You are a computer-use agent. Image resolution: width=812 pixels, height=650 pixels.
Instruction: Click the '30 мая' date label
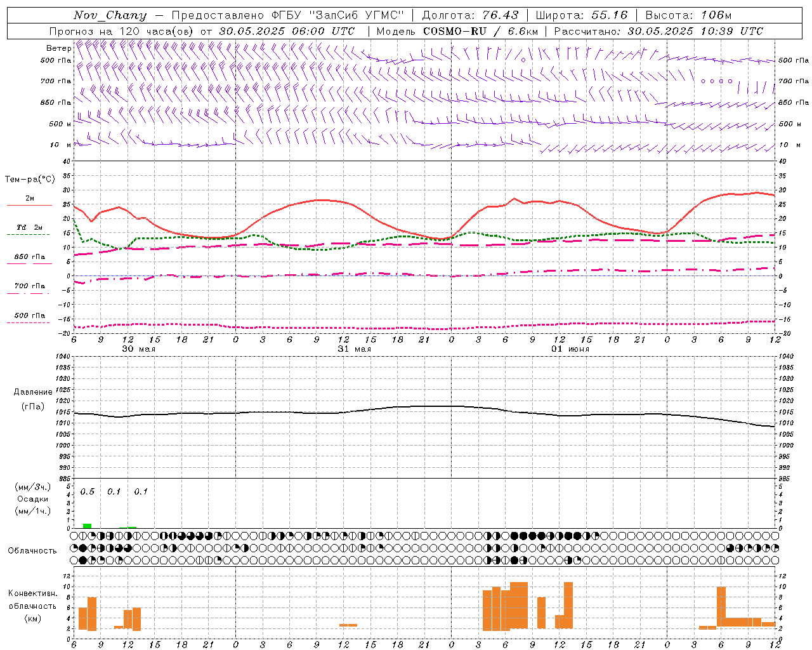tap(138, 349)
